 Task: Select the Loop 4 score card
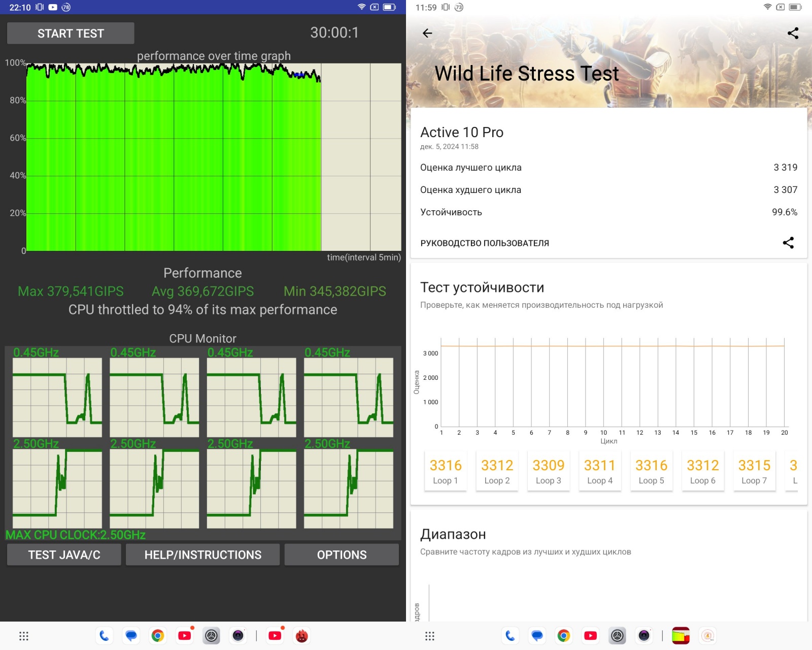(x=600, y=471)
